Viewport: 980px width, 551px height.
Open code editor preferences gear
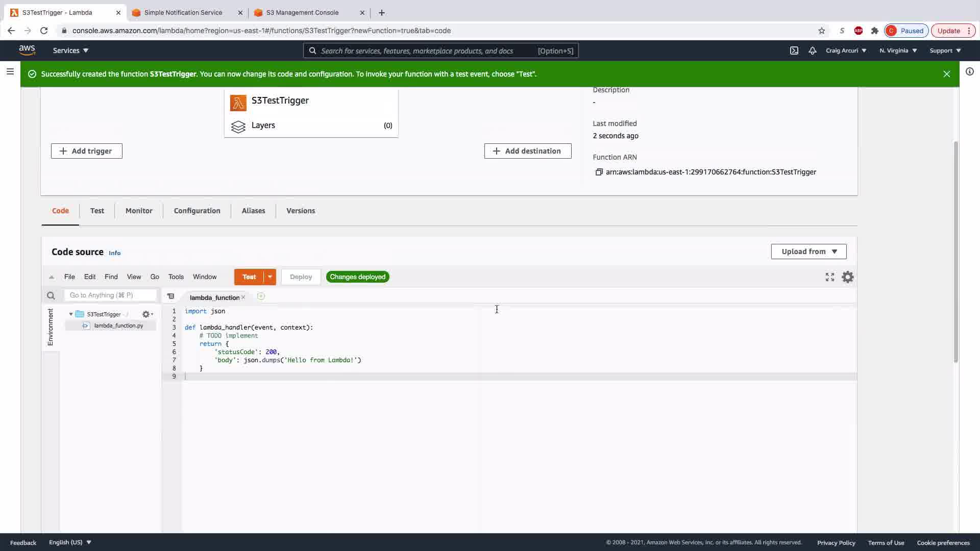848,277
